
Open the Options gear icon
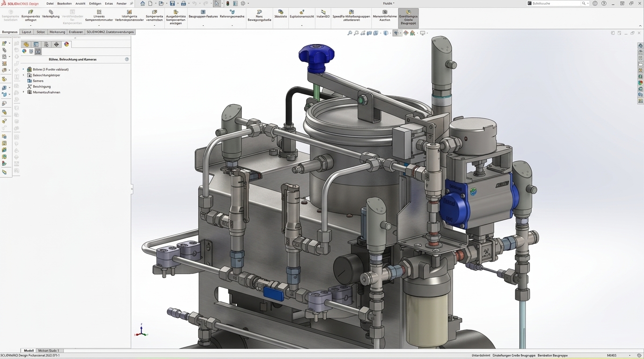(x=243, y=3)
